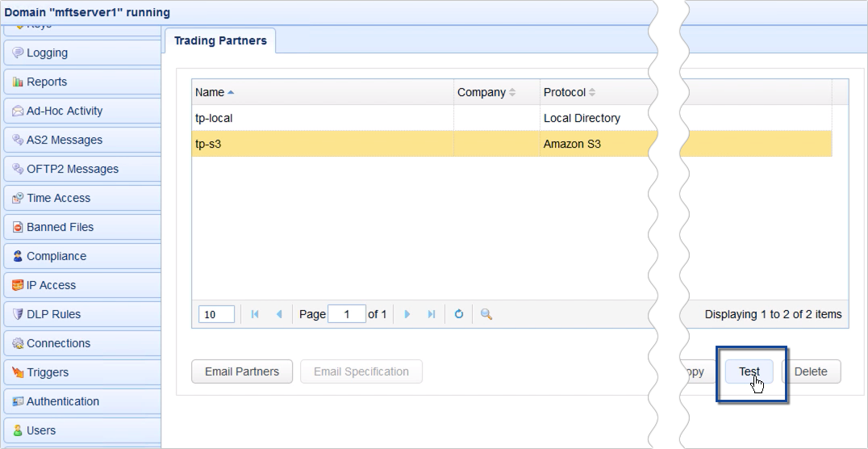Image resolution: width=868 pixels, height=449 pixels.
Task: Click Email Partners button
Action: 242,371
